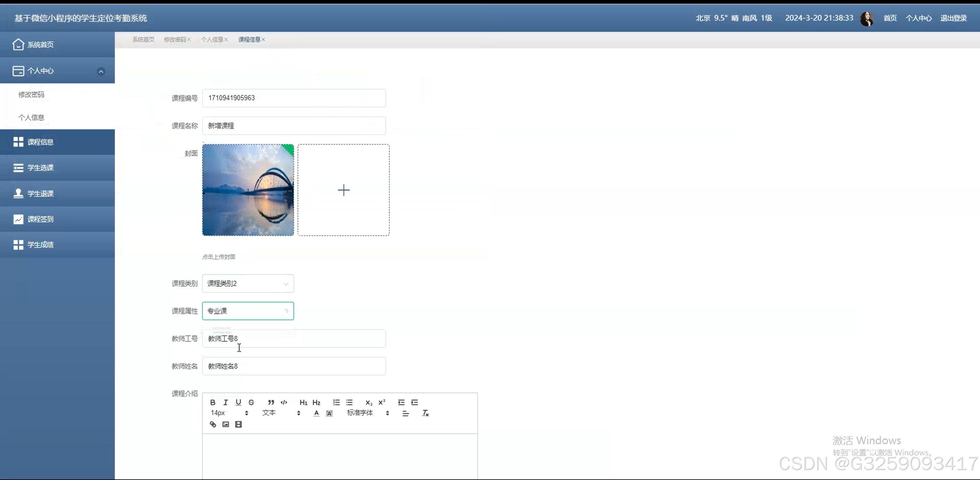This screenshot has height=480, width=980.
Task: Open 学生选课 in the sidebar
Action: coord(57,168)
